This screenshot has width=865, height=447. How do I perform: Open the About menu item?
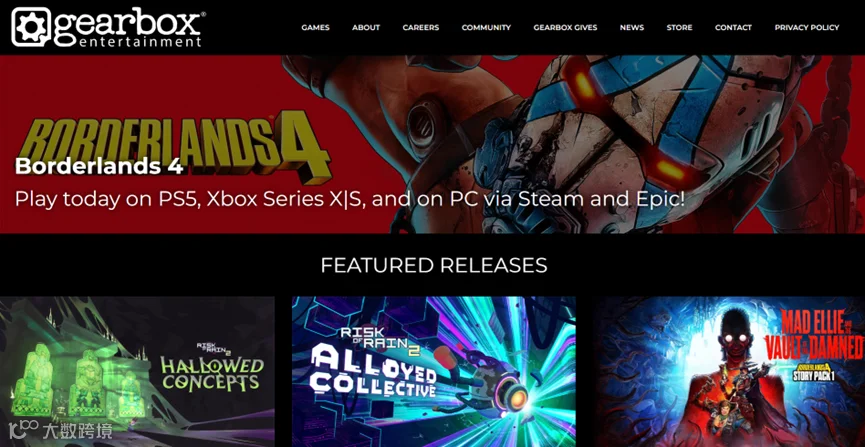point(366,27)
